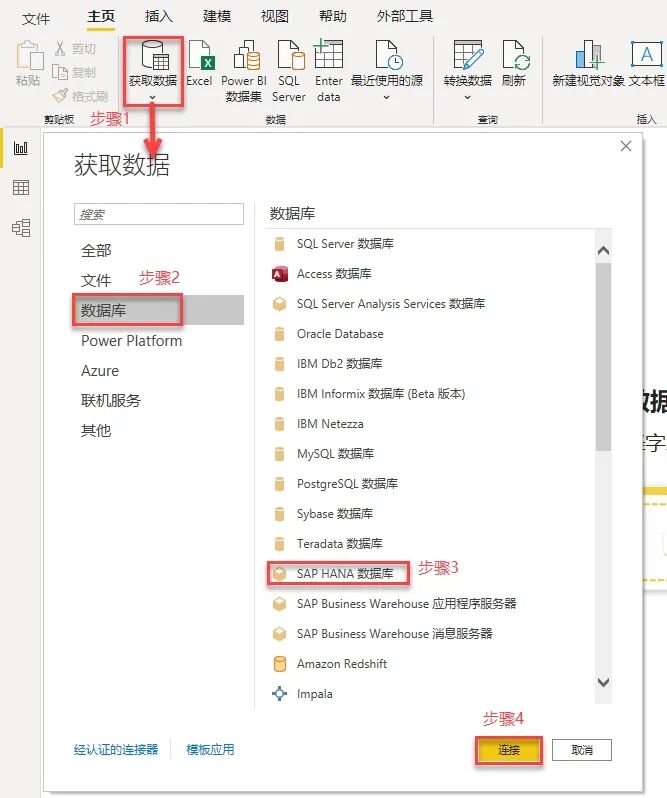The height and width of the screenshot is (798, 667).
Task: Click the Power BI 数据集 icon
Action: coord(247,55)
